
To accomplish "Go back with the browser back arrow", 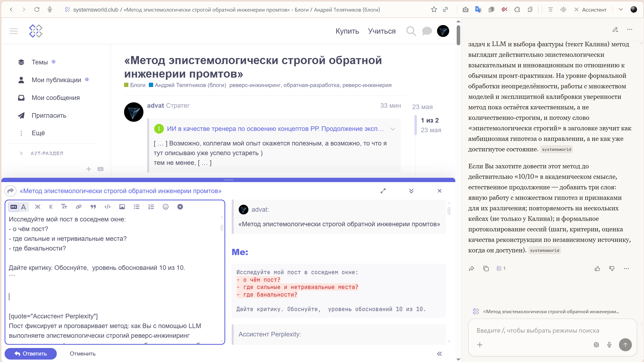I will (x=11, y=10).
